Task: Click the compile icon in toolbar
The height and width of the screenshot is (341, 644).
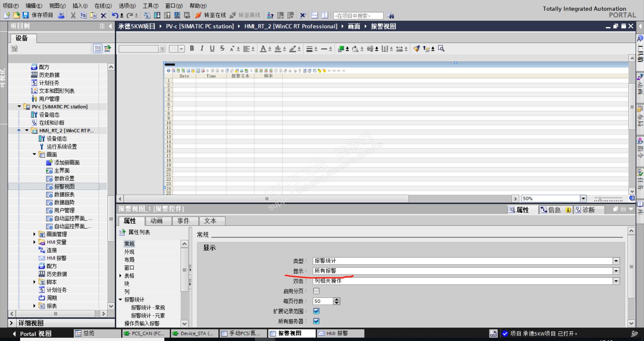Action: (147, 15)
